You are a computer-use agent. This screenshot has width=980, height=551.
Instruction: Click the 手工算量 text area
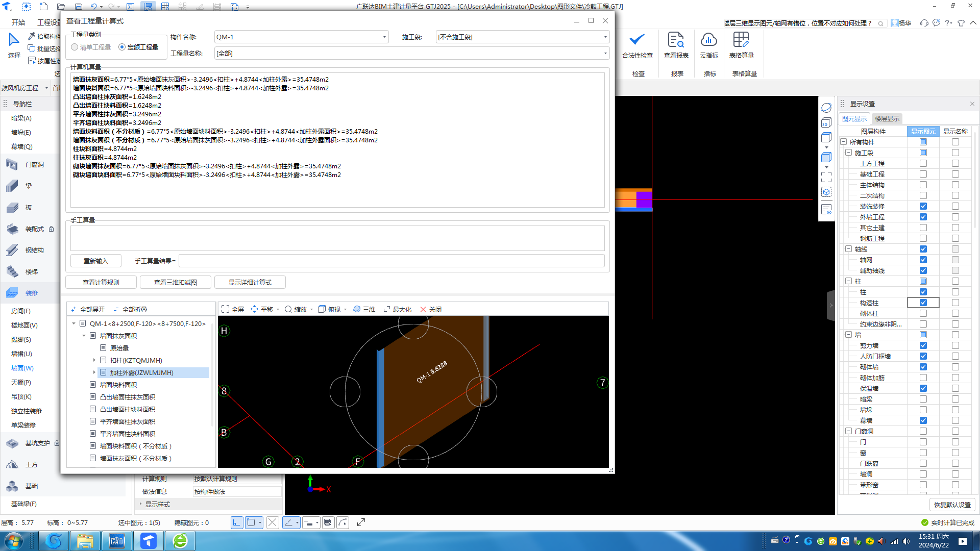[x=337, y=238]
